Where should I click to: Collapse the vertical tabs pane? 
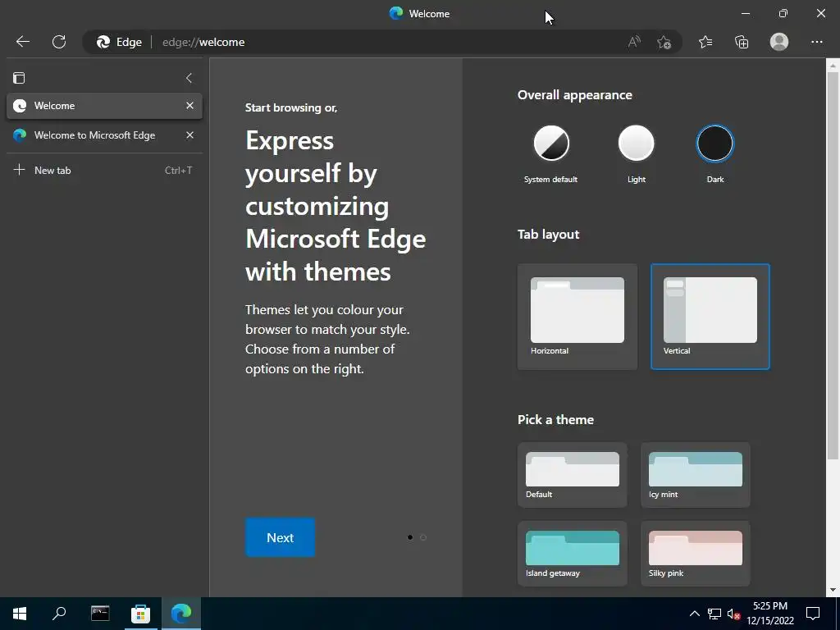click(x=189, y=78)
